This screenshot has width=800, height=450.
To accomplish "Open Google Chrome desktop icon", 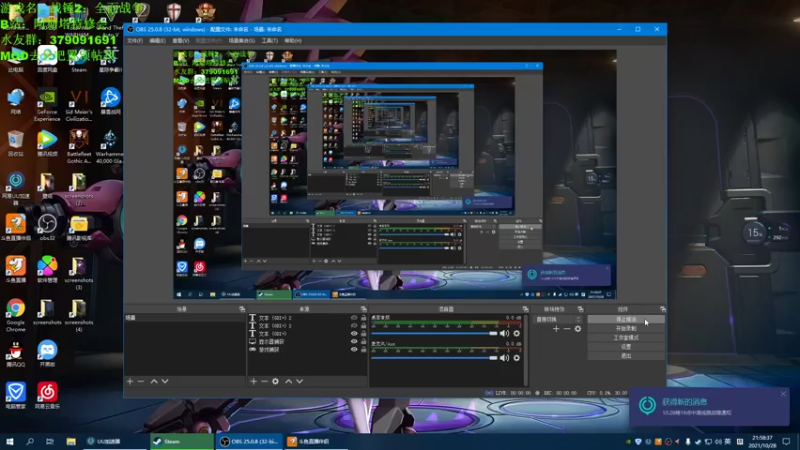I will click(x=16, y=315).
